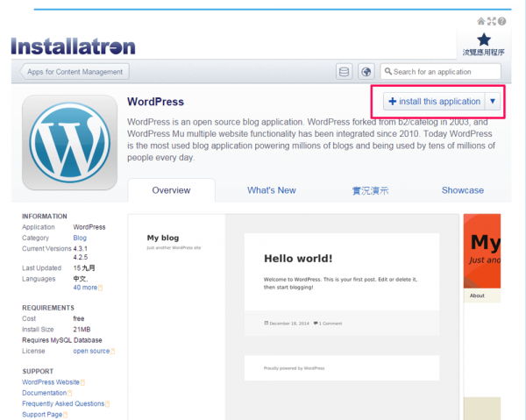Screen dimensions: 526x420
Task: Open the database stack icon button
Action: [x=345, y=72]
